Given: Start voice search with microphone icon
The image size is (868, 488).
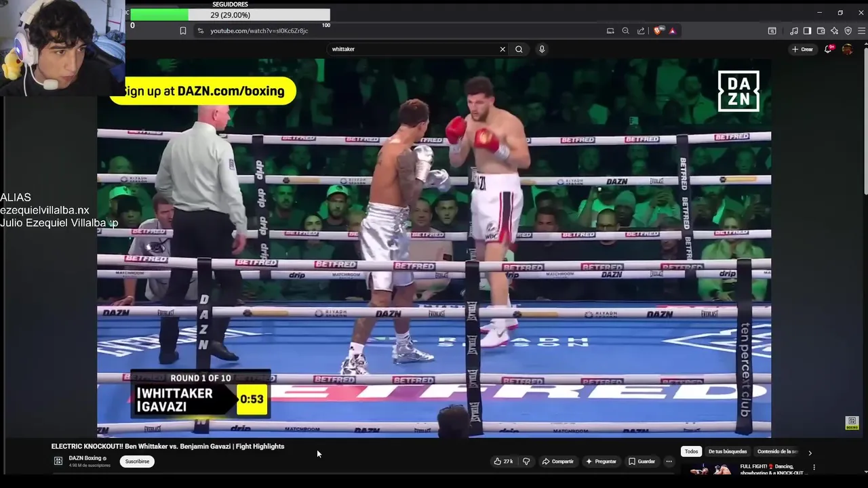Looking at the screenshot, I should coord(542,49).
